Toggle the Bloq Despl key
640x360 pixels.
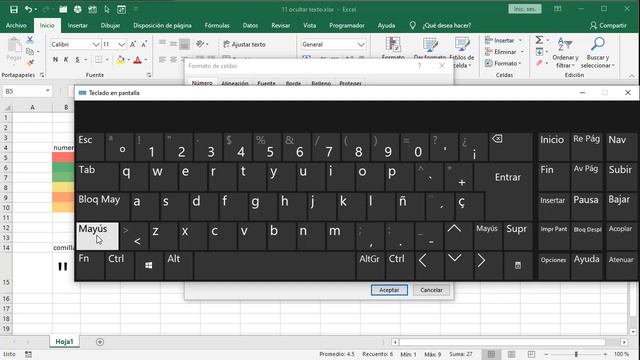click(x=587, y=236)
